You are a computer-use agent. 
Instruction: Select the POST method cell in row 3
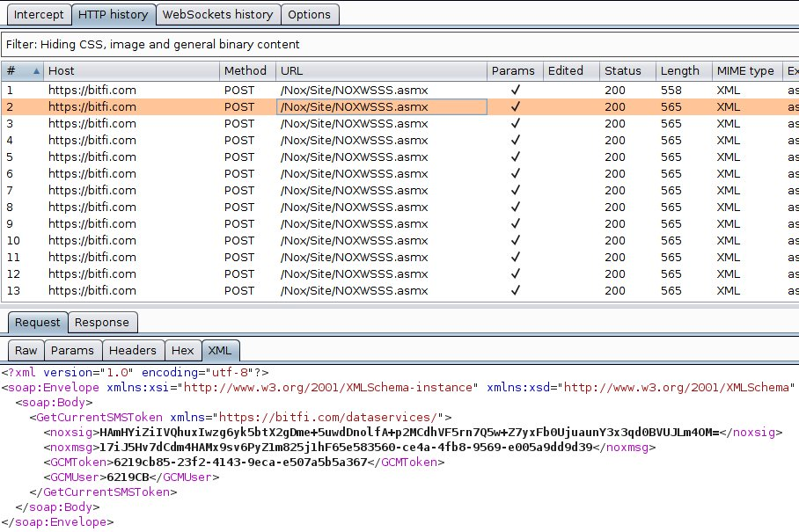[x=239, y=124]
